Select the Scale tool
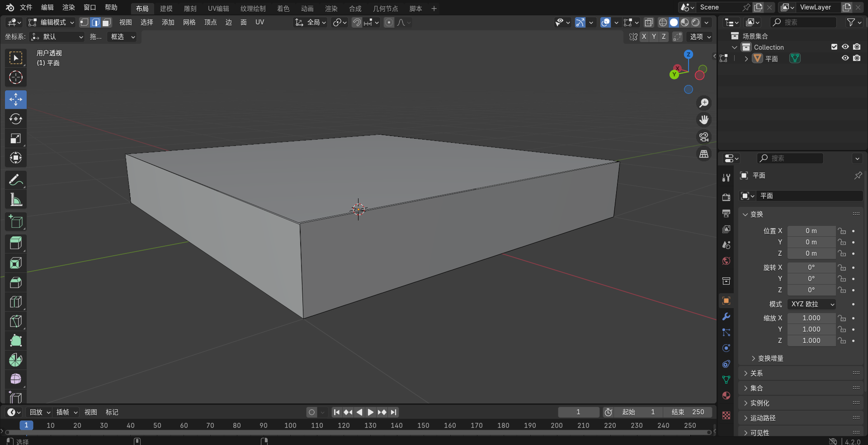Screen dimensions: 868x445 point(16,138)
